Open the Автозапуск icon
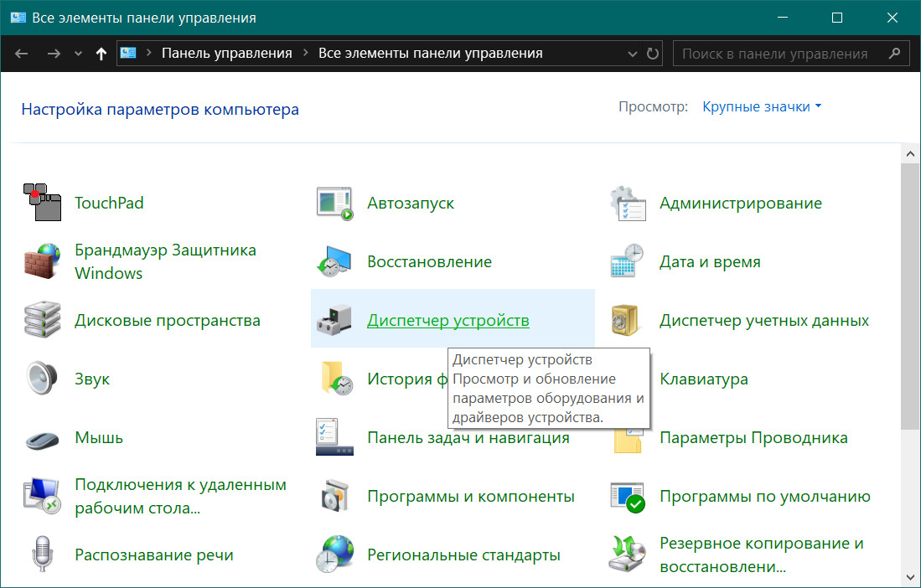Image resolution: width=921 pixels, height=588 pixels. point(334,203)
